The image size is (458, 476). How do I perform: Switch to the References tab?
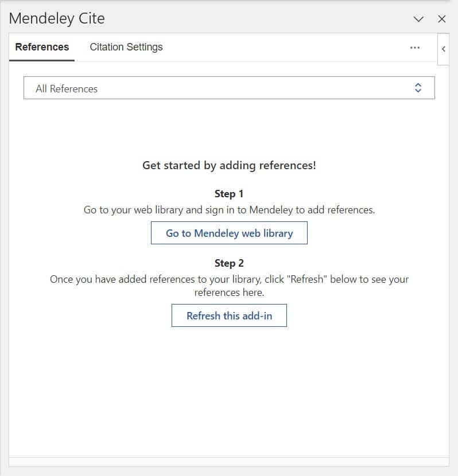point(42,47)
